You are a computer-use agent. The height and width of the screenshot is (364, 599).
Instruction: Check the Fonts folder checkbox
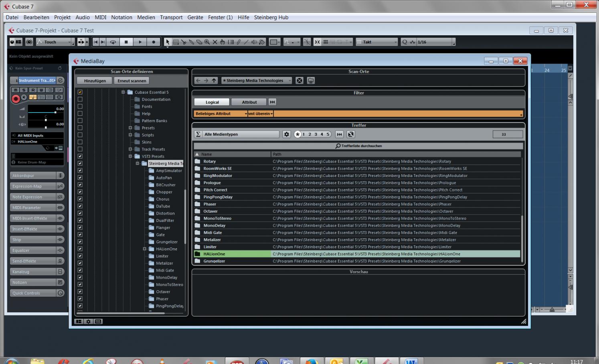pyautogui.click(x=80, y=107)
